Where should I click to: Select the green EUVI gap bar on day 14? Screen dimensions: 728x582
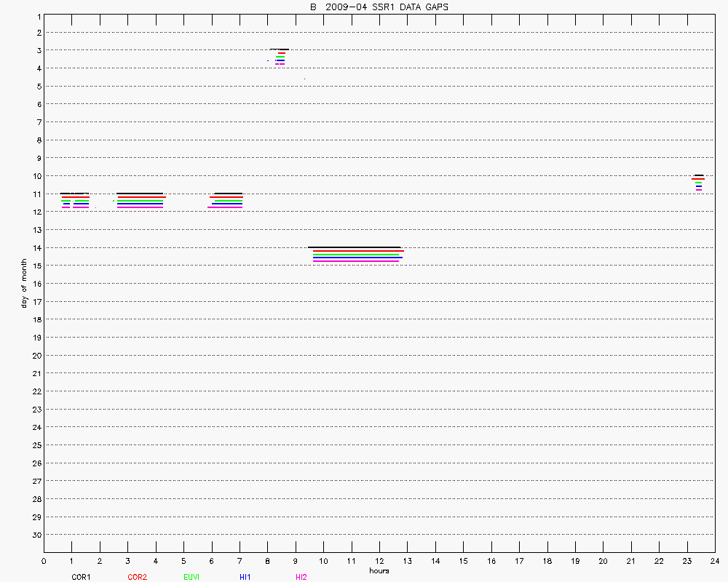356,255
